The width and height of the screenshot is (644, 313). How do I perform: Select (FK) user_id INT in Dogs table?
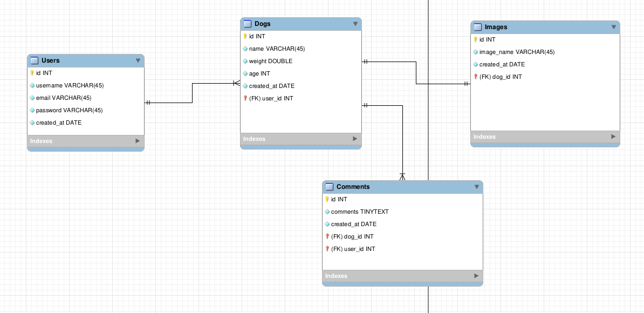tap(271, 98)
